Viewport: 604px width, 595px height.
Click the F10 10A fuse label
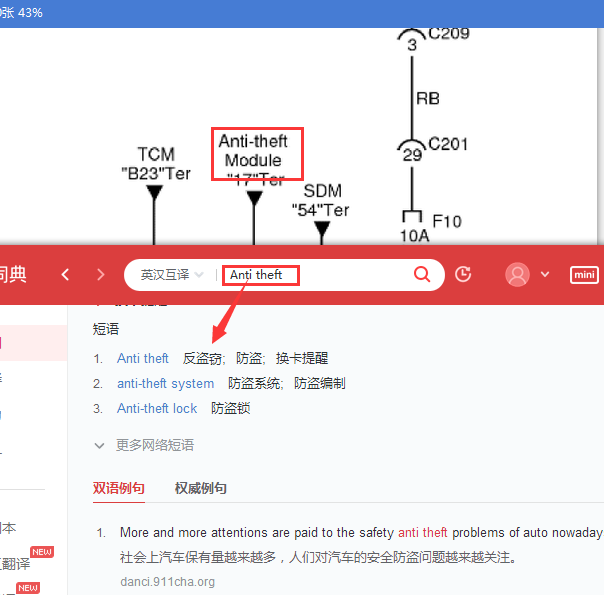click(x=431, y=228)
